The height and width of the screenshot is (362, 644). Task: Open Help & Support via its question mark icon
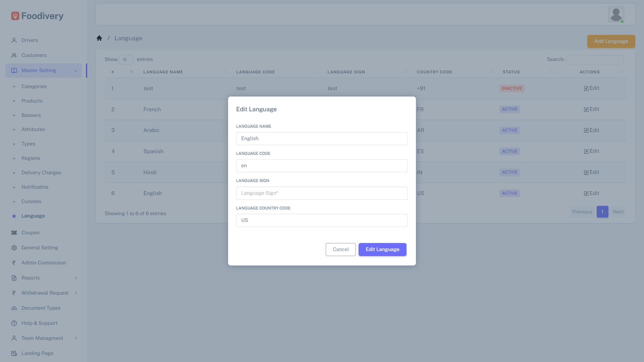14,323
